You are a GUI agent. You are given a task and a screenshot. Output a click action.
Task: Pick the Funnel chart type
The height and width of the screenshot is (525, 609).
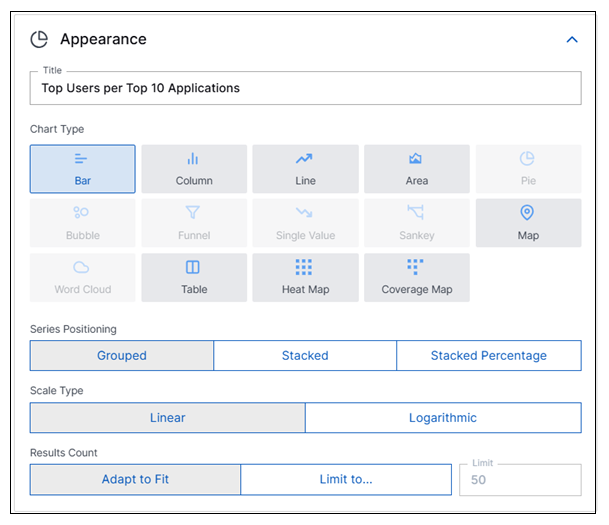click(194, 223)
